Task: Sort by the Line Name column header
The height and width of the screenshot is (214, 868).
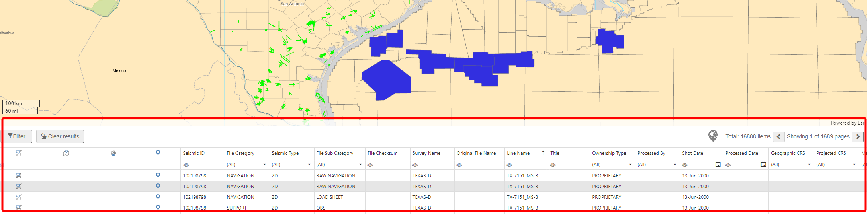Action: (x=518, y=153)
